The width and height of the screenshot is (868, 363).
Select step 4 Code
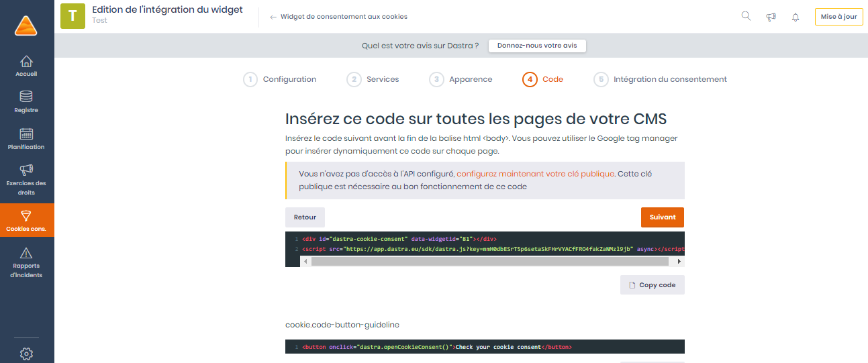(x=543, y=79)
